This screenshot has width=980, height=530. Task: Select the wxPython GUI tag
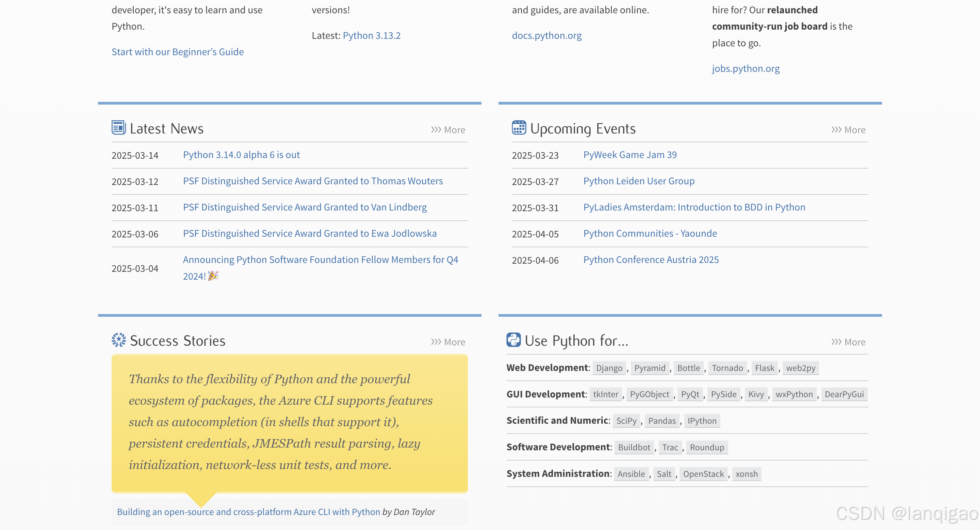point(794,394)
